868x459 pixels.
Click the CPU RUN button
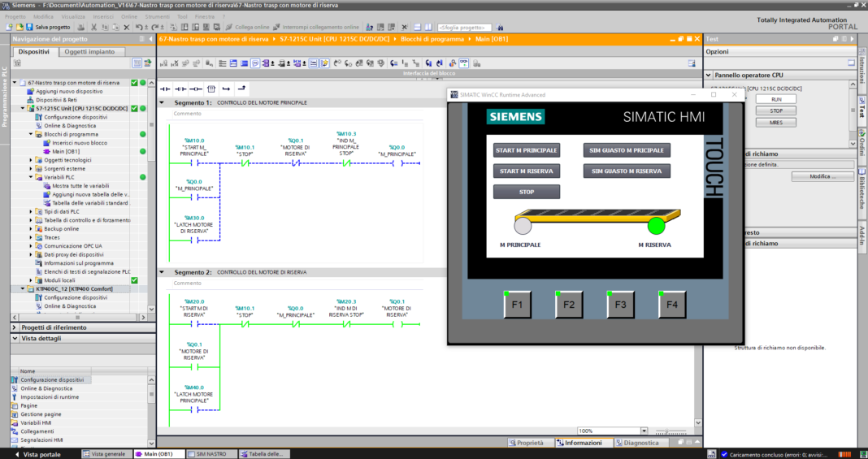pos(775,99)
